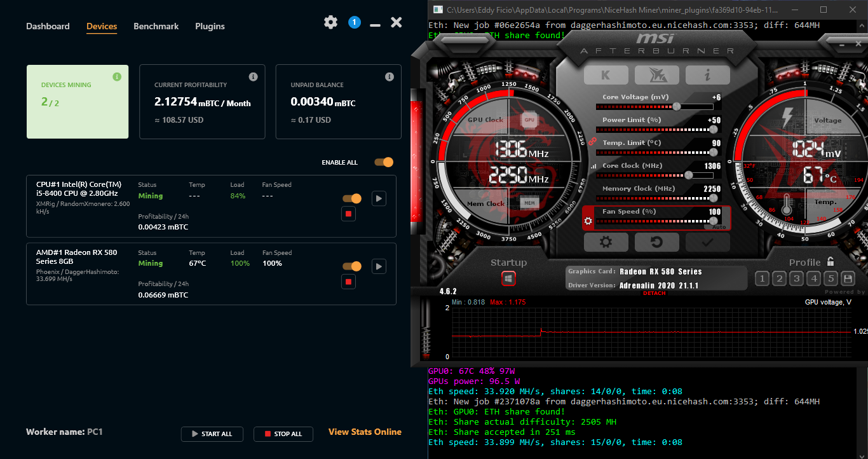Image resolution: width=868 pixels, height=459 pixels.
Task: Unlock the Profile lock icon
Action: (x=830, y=261)
